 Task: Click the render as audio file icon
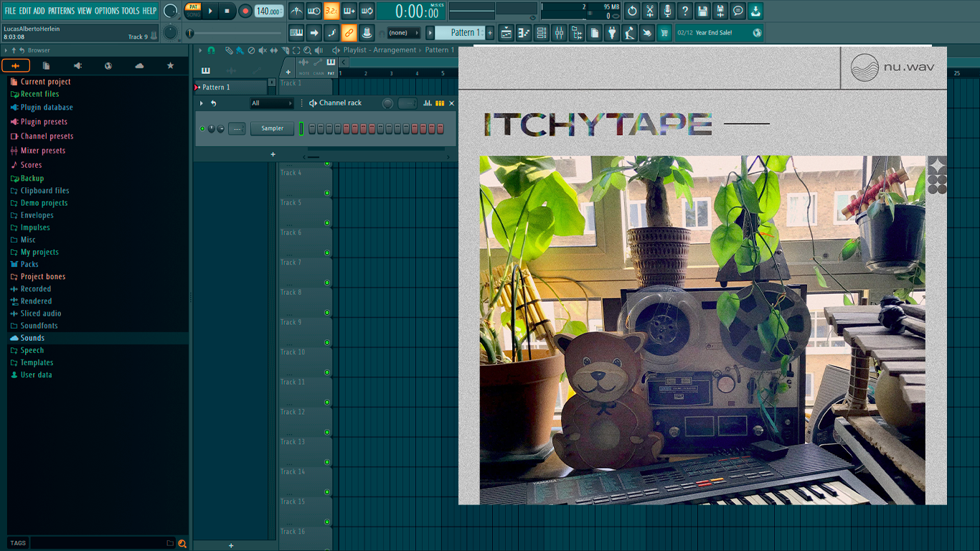(720, 11)
